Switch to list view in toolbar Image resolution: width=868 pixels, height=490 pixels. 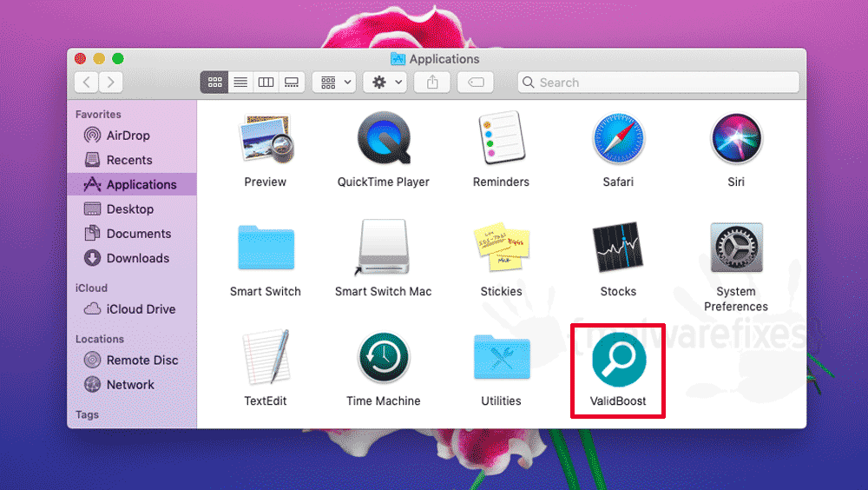tap(240, 83)
